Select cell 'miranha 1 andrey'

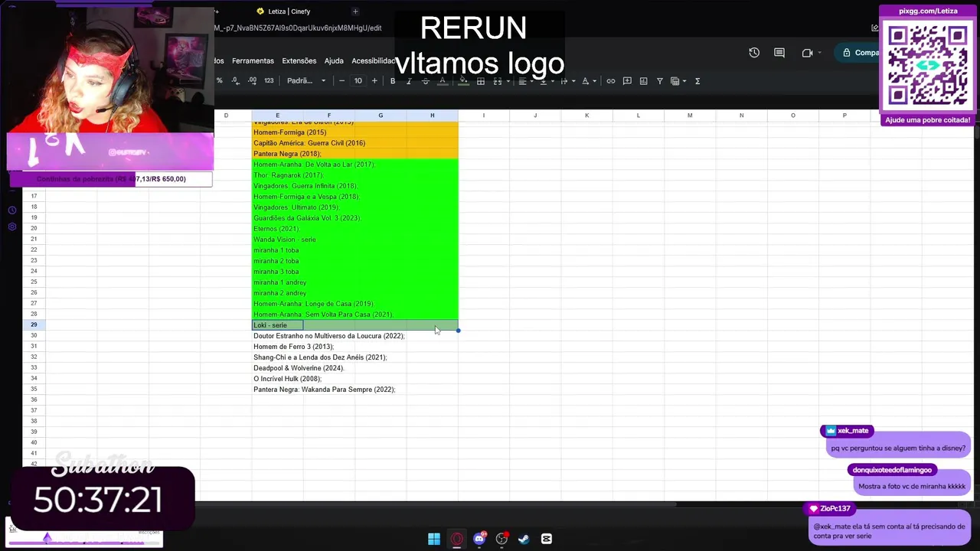[279, 282]
